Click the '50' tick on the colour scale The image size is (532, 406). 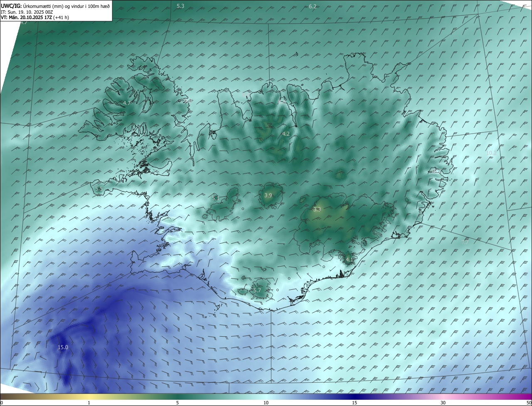529,403
